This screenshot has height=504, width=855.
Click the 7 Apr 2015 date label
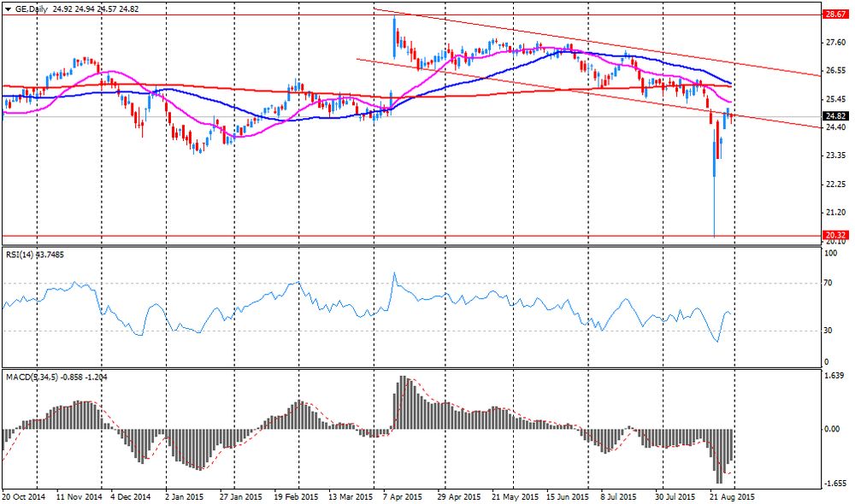(403, 497)
